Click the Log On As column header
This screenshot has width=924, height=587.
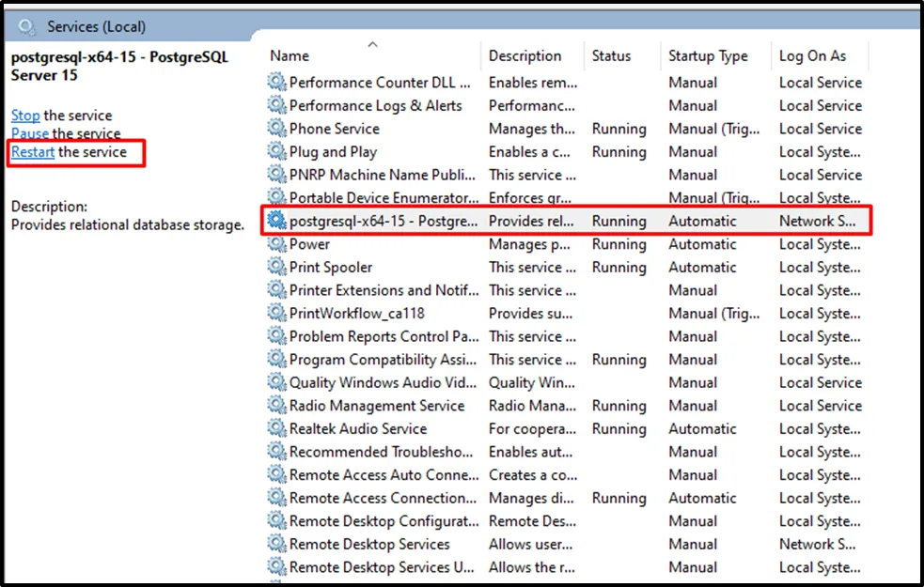(812, 56)
